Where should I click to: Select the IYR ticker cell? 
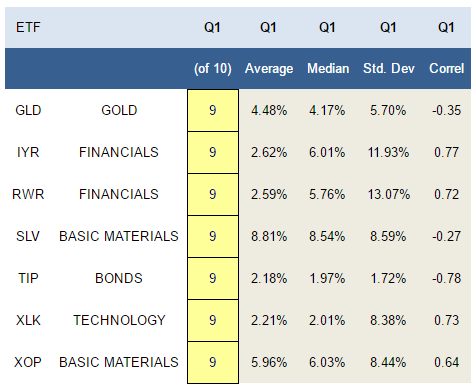tap(28, 152)
